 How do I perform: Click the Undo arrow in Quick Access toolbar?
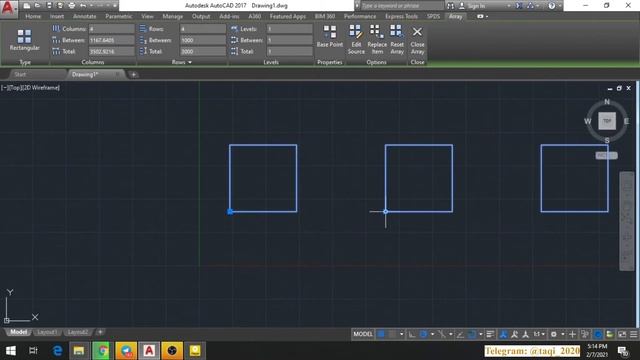pyautogui.click(x=83, y=6)
